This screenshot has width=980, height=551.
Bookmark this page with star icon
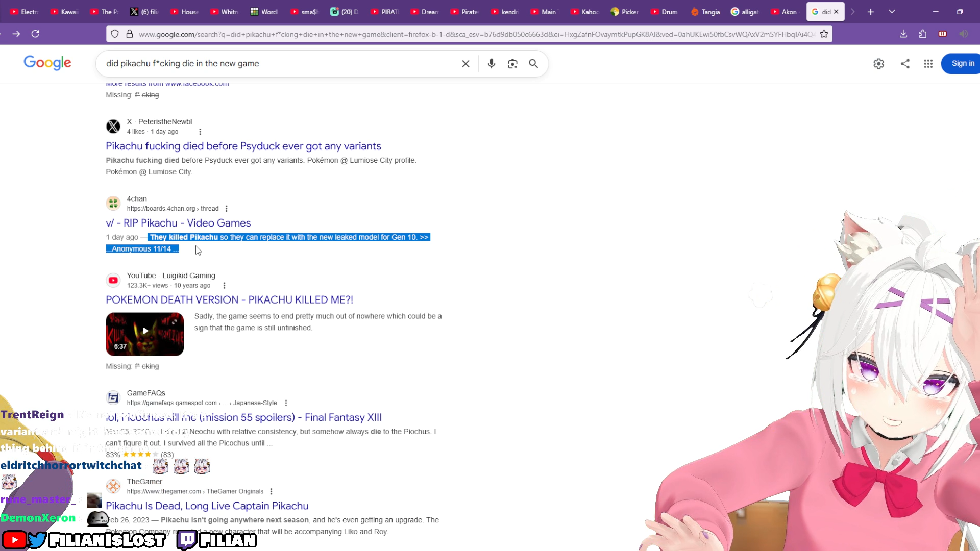[x=824, y=34]
